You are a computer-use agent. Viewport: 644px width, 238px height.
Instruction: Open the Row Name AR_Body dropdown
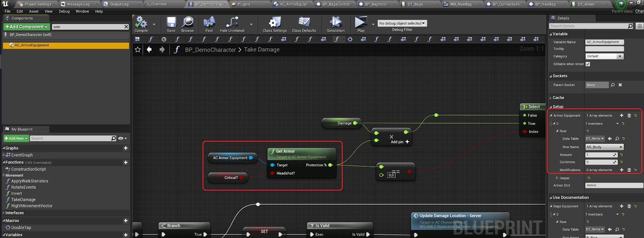(x=604, y=147)
